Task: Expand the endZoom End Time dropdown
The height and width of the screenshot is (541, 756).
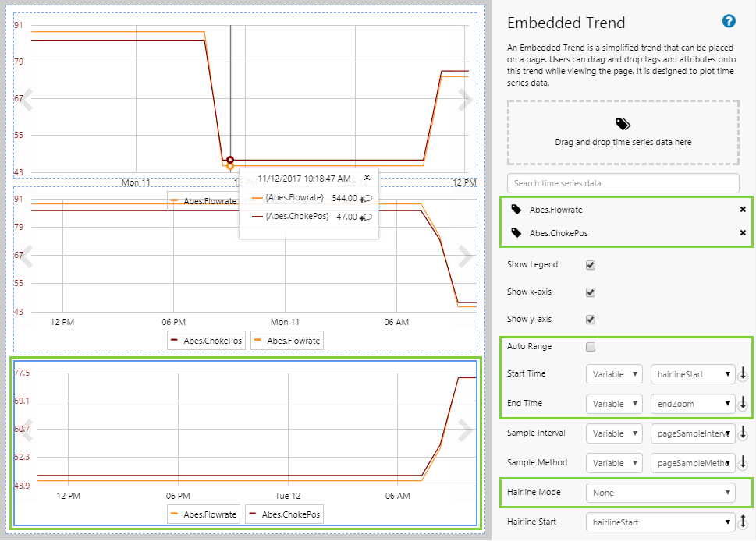Action: coord(693,404)
